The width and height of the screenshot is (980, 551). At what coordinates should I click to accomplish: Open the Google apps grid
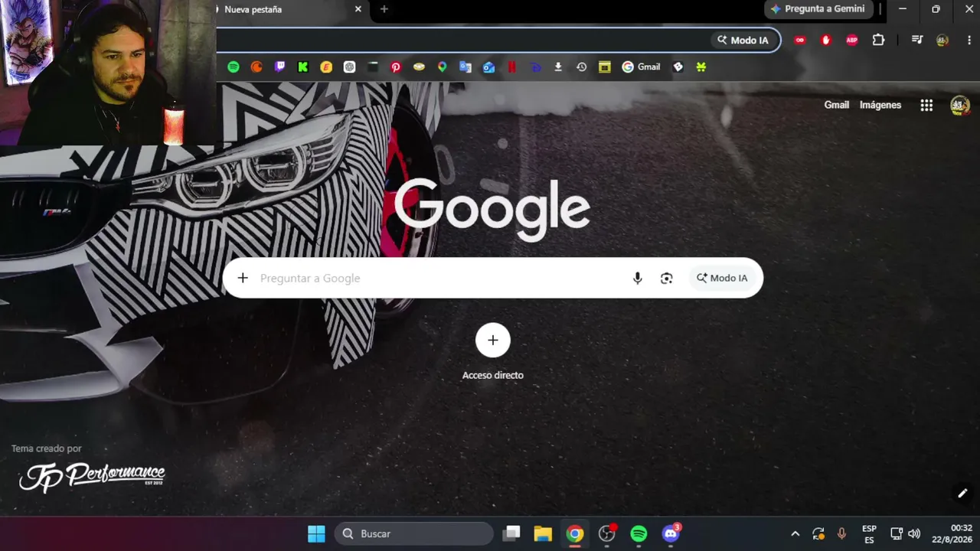tap(926, 106)
